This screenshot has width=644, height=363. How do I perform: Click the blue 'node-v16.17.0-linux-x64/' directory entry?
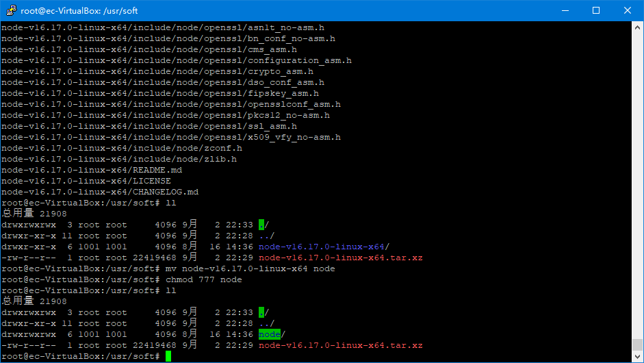coord(324,247)
